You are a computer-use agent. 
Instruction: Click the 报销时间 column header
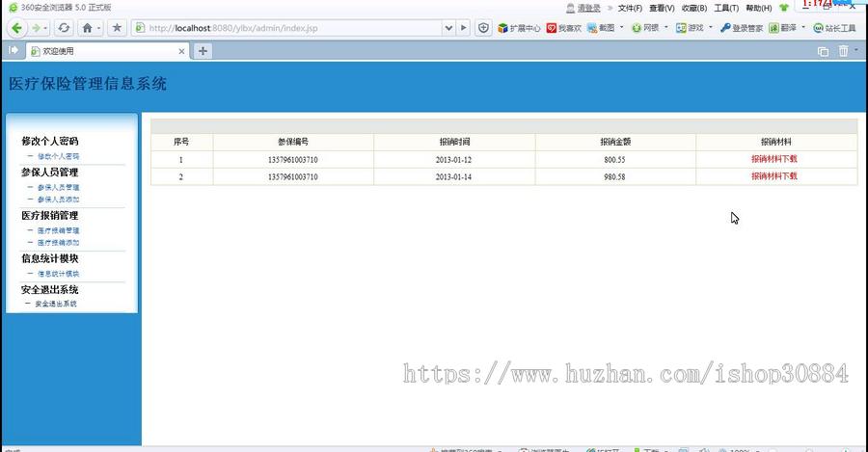(x=454, y=142)
